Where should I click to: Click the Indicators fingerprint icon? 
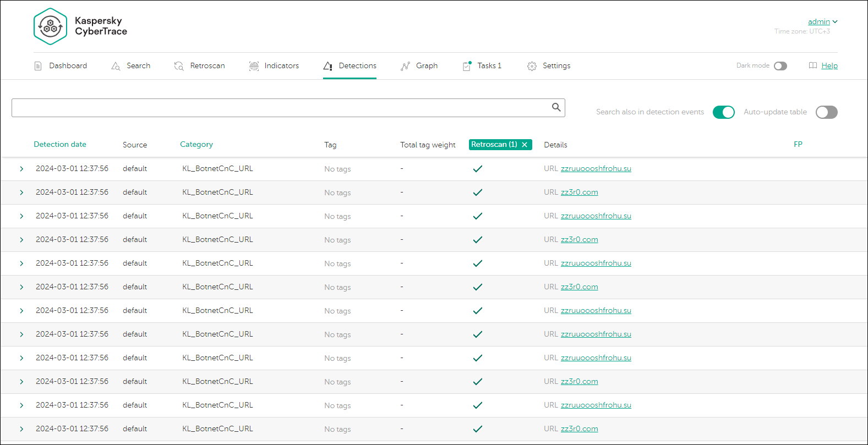coord(254,66)
